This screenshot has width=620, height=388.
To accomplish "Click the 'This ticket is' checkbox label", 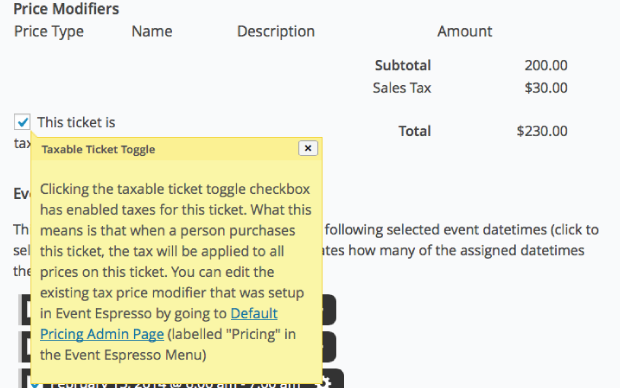I will pos(76,122).
